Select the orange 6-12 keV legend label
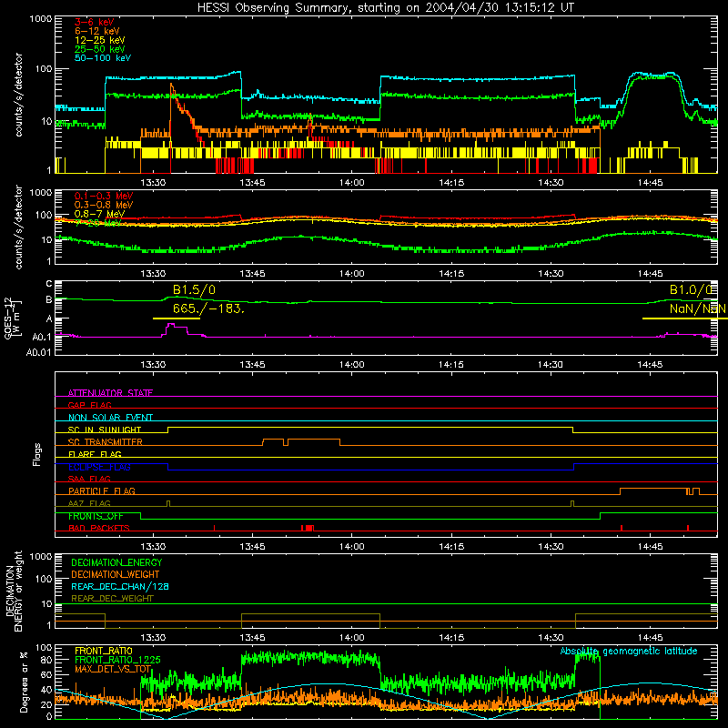The width and height of the screenshot is (728, 728). point(97,31)
